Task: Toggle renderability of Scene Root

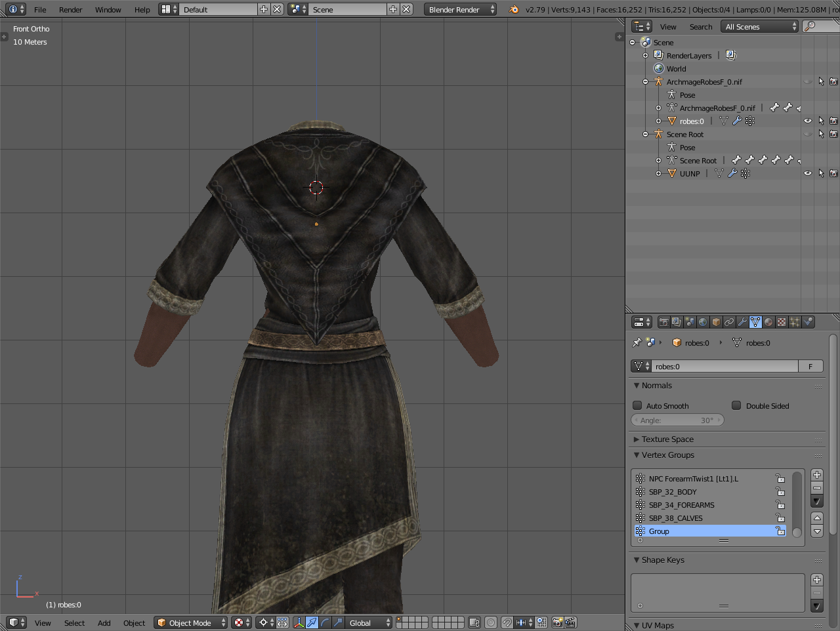Action: pyautogui.click(x=833, y=134)
